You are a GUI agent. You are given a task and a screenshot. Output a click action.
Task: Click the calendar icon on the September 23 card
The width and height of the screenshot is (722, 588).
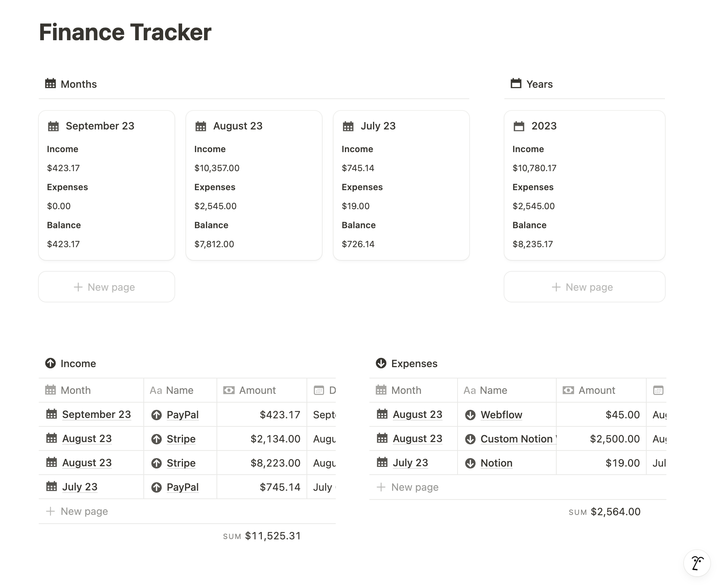pyautogui.click(x=53, y=126)
